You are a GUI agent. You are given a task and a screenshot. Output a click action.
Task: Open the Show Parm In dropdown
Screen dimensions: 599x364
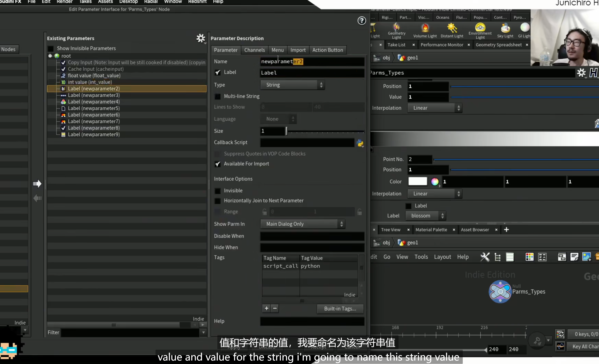pyautogui.click(x=303, y=224)
